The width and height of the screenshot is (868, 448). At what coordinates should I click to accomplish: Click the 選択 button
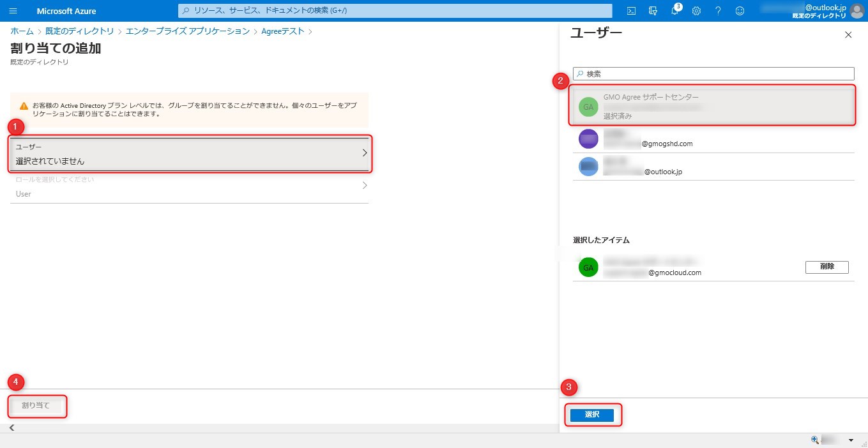point(591,415)
